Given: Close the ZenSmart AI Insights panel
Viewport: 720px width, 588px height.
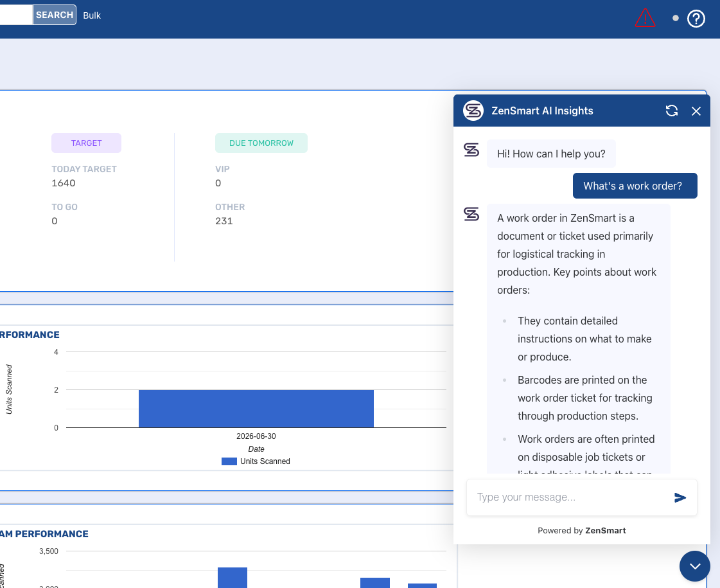Looking at the screenshot, I should tap(696, 111).
